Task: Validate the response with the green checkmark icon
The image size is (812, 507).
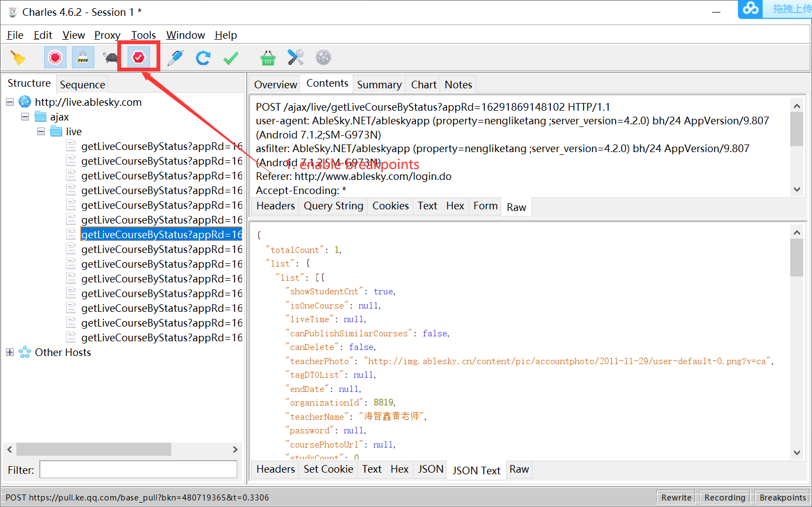Action: [x=231, y=58]
